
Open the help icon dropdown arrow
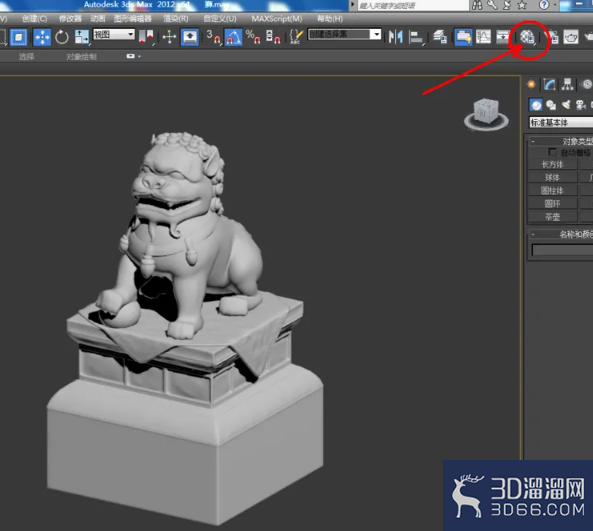[554, 5]
